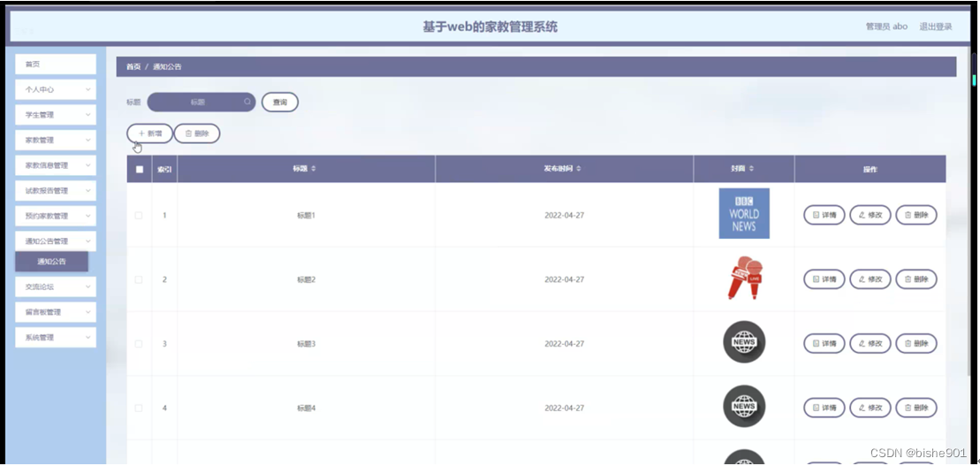The width and height of the screenshot is (980, 466).
Task: Click 管理员 abo user label
Action: [886, 27]
